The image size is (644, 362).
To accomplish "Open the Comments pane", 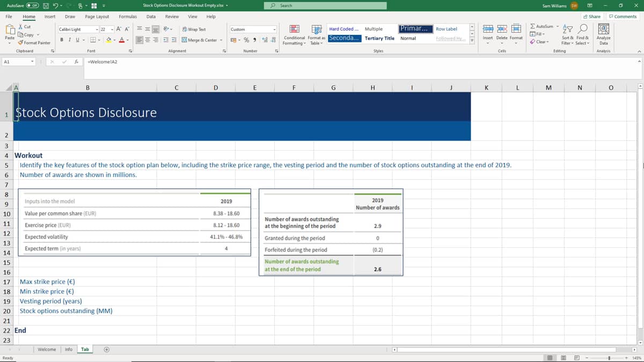I will coord(623,17).
